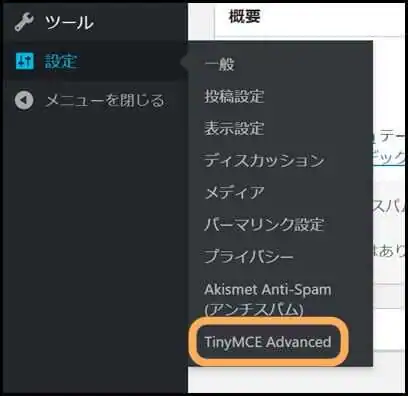This screenshot has height=396, width=408.
Task: Select 一般 in the settings submenu
Action: tap(219, 64)
